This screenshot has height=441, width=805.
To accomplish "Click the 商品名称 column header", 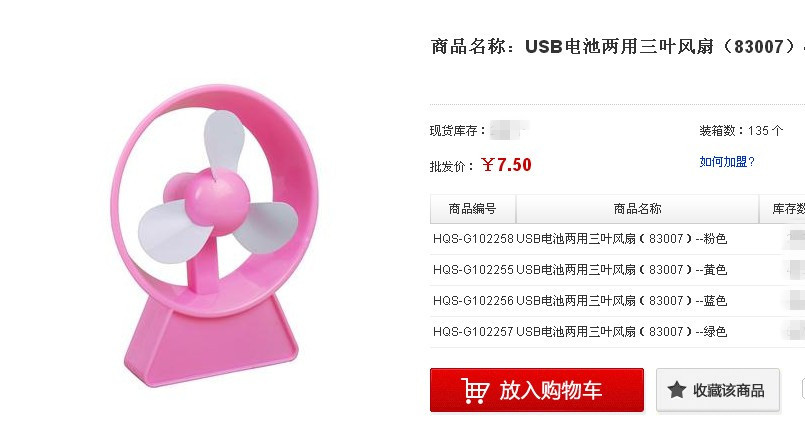I will (x=637, y=209).
